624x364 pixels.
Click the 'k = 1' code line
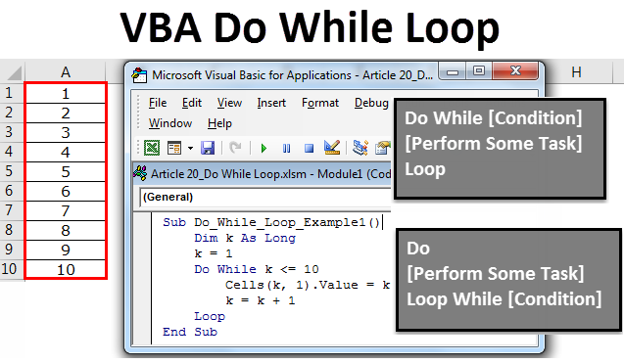click(x=213, y=253)
